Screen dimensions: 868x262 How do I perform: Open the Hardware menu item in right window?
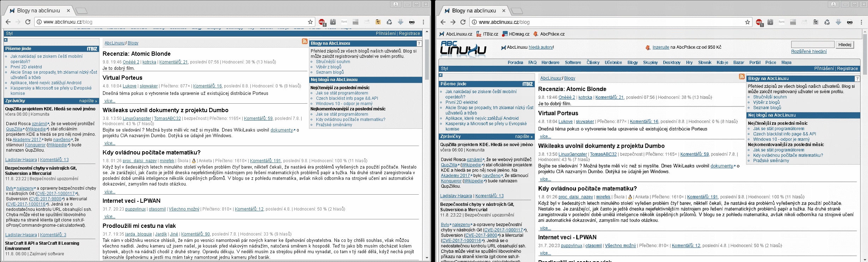tap(550, 62)
